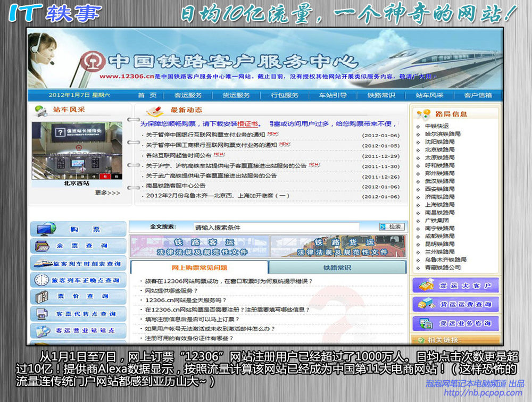Select 太原铁路局 in the bureau list
Screen dimensions: 532x402
(440, 157)
